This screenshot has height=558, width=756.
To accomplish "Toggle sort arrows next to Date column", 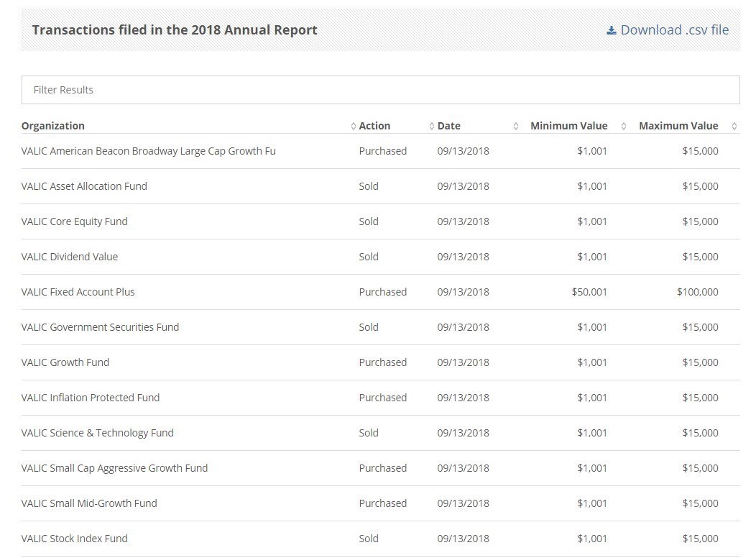I will coord(515,127).
